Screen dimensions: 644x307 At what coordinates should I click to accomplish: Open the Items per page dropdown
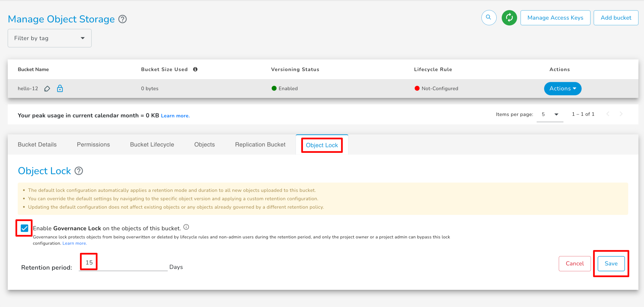coord(550,115)
